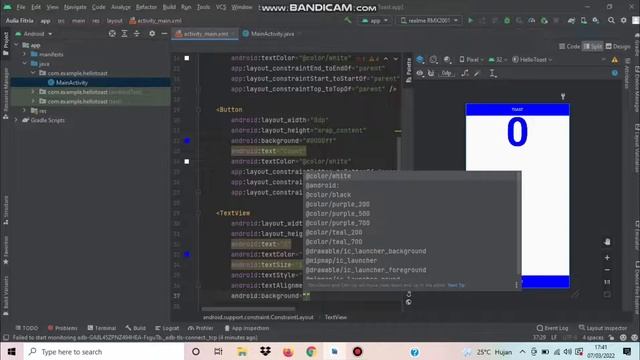Open the Logcat tool window
Screen dimensions: 640x360
point(167,328)
